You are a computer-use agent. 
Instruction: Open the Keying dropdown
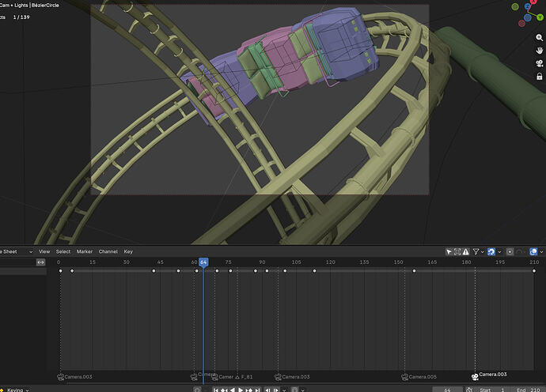pos(17,390)
